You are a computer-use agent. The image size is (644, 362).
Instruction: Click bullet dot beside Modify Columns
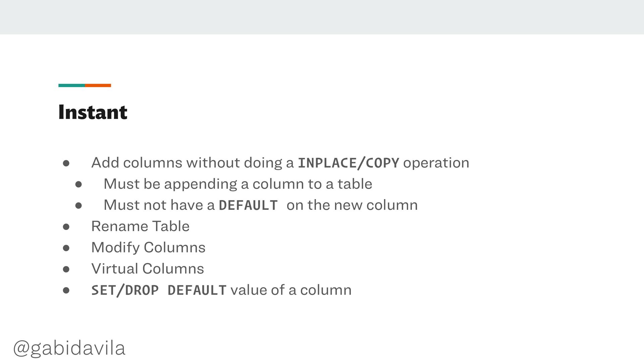coord(66,248)
